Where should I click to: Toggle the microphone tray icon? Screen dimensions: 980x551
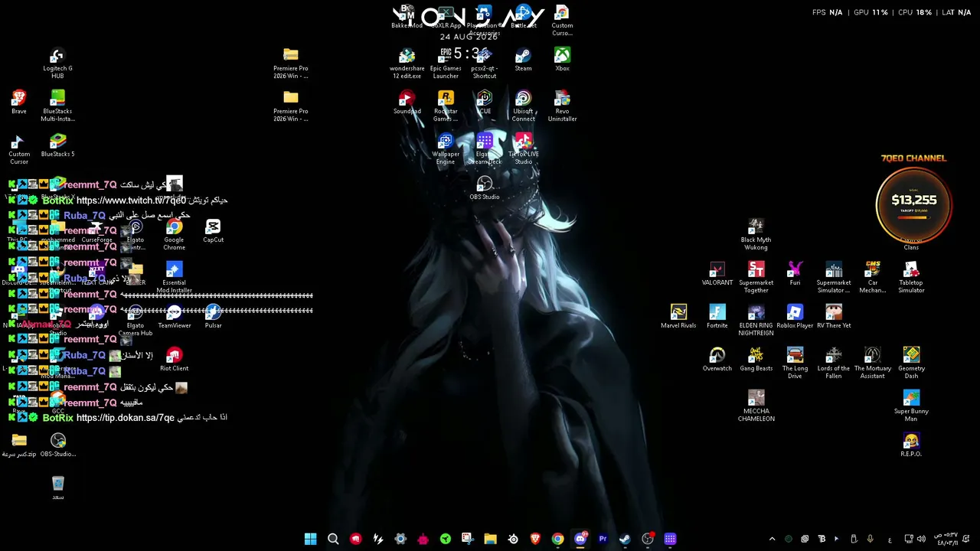870,539
